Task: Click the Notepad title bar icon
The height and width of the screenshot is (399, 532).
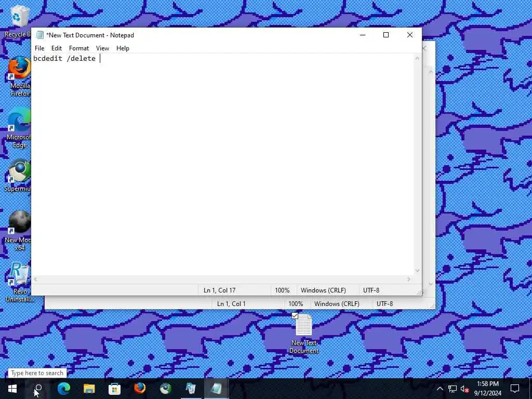Action: tap(39, 35)
